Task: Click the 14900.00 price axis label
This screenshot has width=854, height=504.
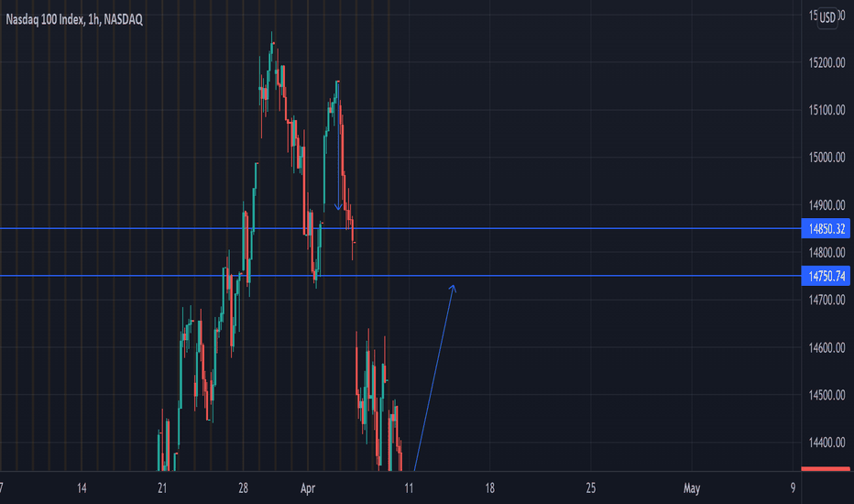Action: pyautogui.click(x=827, y=205)
